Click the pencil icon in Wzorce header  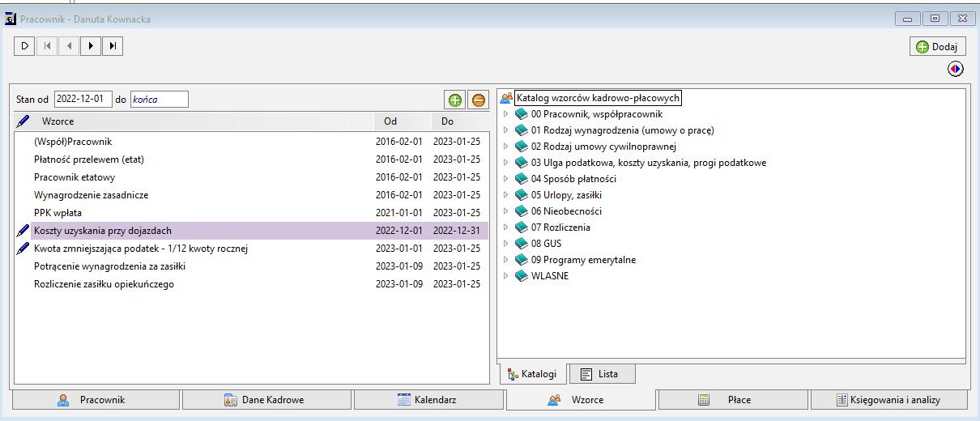click(23, 121)
